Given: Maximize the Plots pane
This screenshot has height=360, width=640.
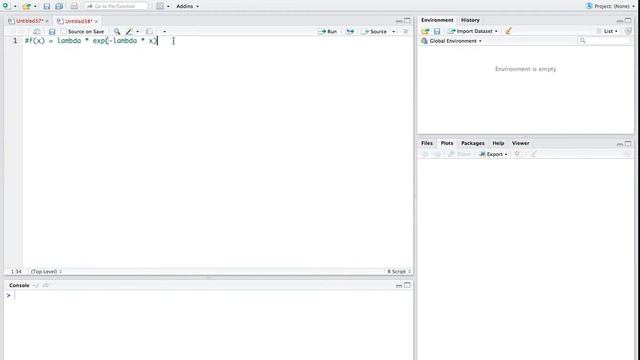Looking at the screenshot, I should 628,144.
